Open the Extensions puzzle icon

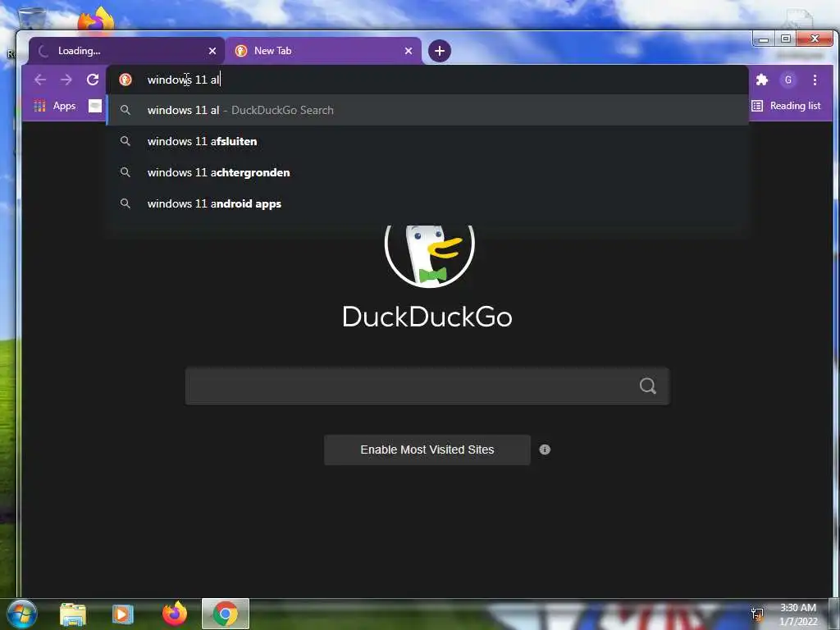[762, 80]
